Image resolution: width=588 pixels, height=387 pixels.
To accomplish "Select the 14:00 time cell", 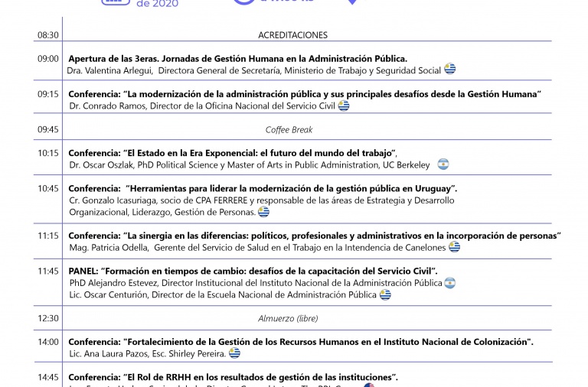I will pos(48,342).
